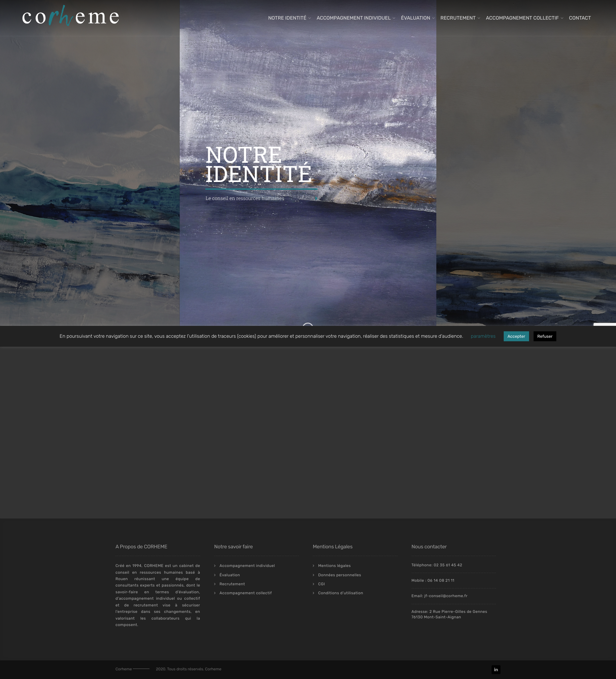Viewport: 616px width, 679px height.
Task: Click the Corheme logo in header
Action: (x=70, y=16)
